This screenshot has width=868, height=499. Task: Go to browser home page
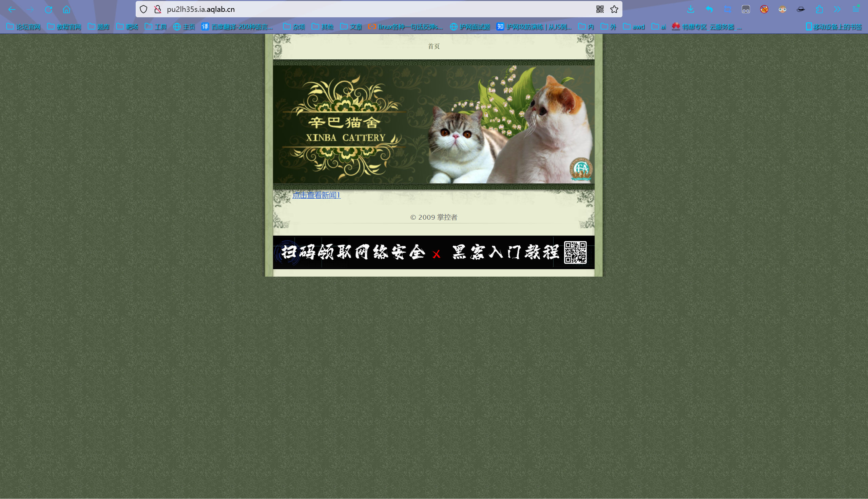pyautogui.click(x=66, y=9)
